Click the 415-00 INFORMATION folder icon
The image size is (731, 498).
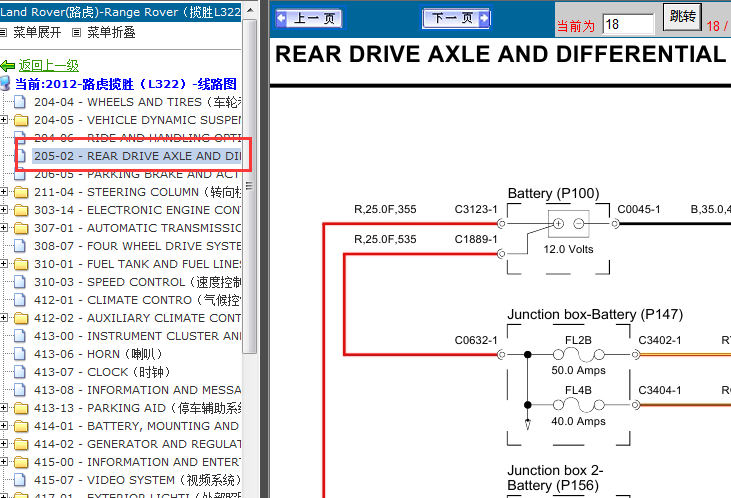click(21, 463)
